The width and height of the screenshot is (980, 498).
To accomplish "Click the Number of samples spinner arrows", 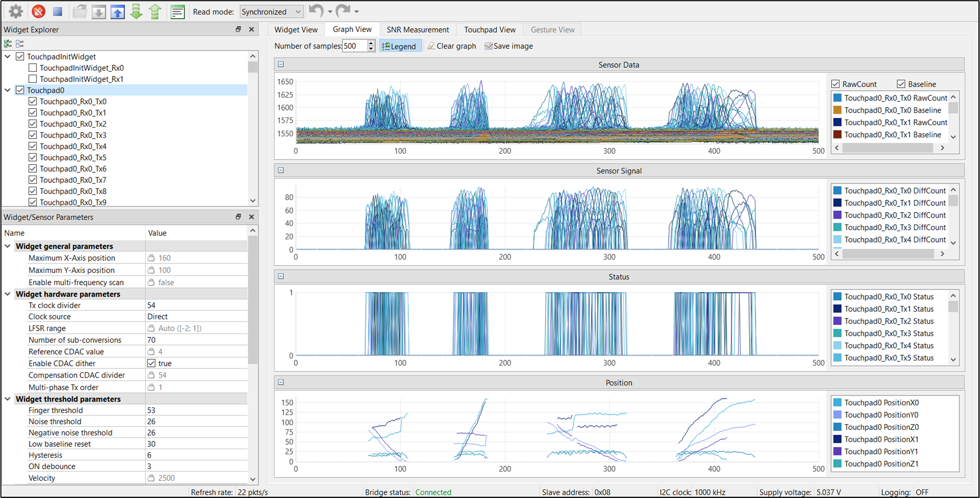I will pyautogui.click(x=371, y=46).
